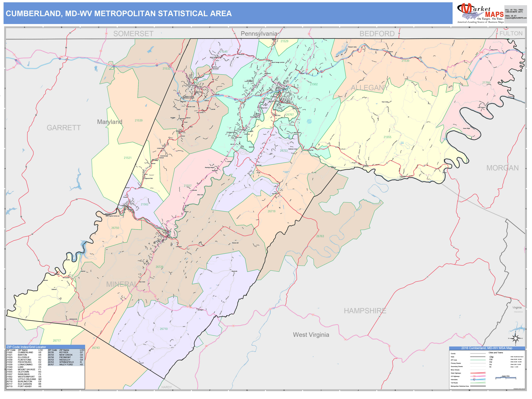This screenshot has height=399, width=532.
Task: Click the BEDFORD county label
Action: [377, 34]
